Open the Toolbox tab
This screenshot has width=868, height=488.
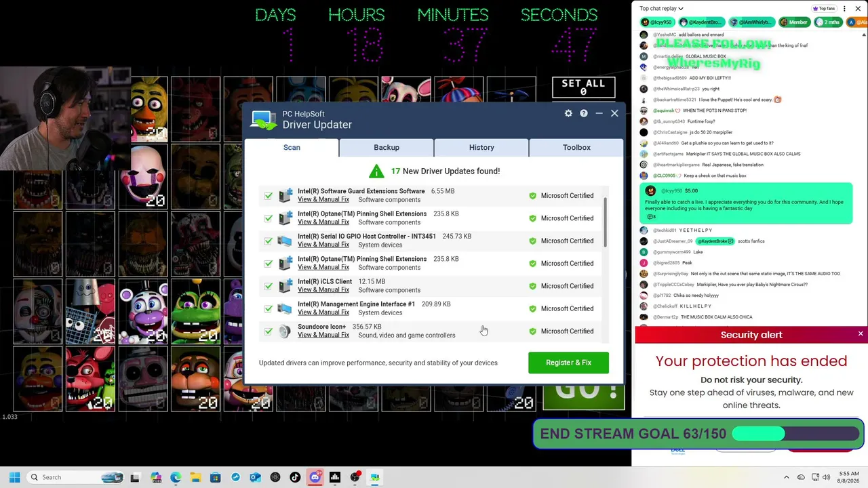point(576,147)
